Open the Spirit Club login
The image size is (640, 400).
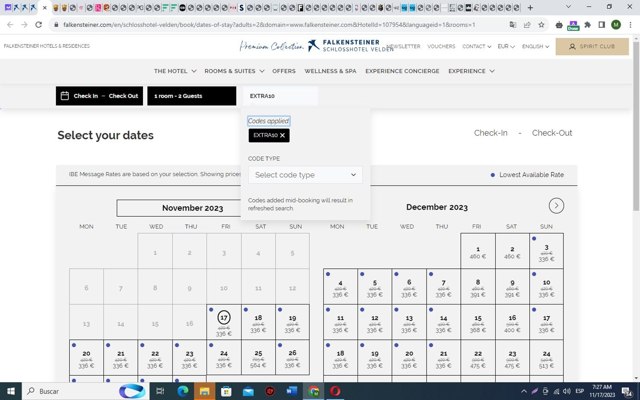592,47
